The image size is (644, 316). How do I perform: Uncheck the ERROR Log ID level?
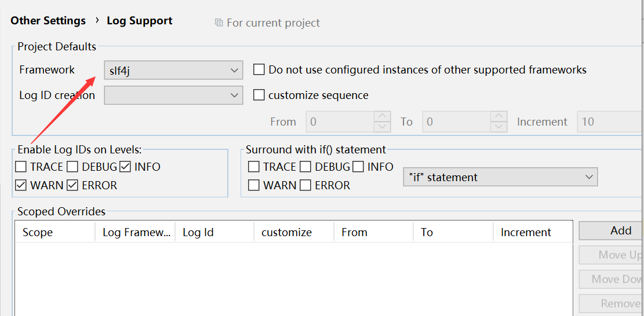(72, 186)
